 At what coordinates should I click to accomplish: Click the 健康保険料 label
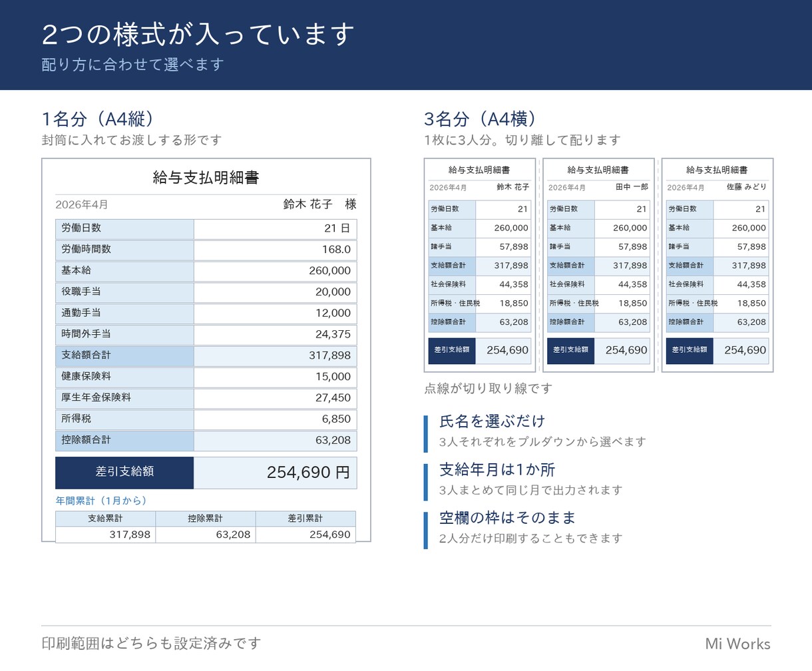coord(124,377)
